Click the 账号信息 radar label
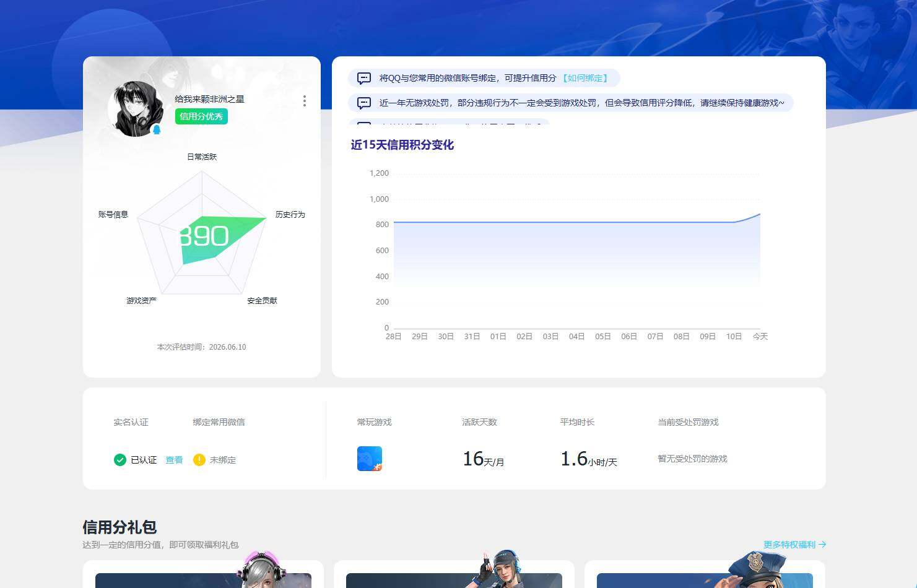Viewport: 917px width, 588px height. pos(113,215)
